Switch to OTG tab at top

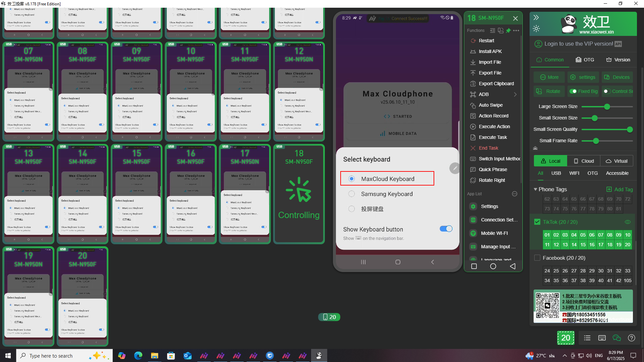[x=585, y=60]
